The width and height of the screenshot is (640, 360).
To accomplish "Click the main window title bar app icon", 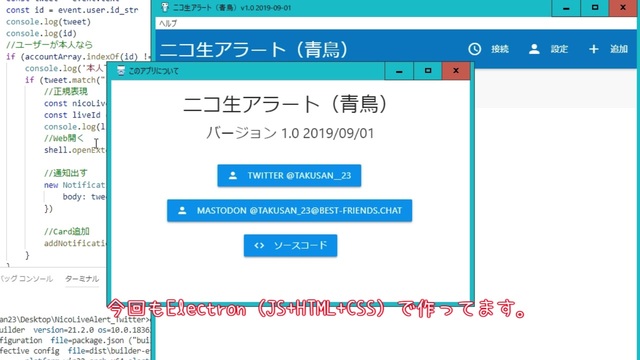I will point(165,7).
